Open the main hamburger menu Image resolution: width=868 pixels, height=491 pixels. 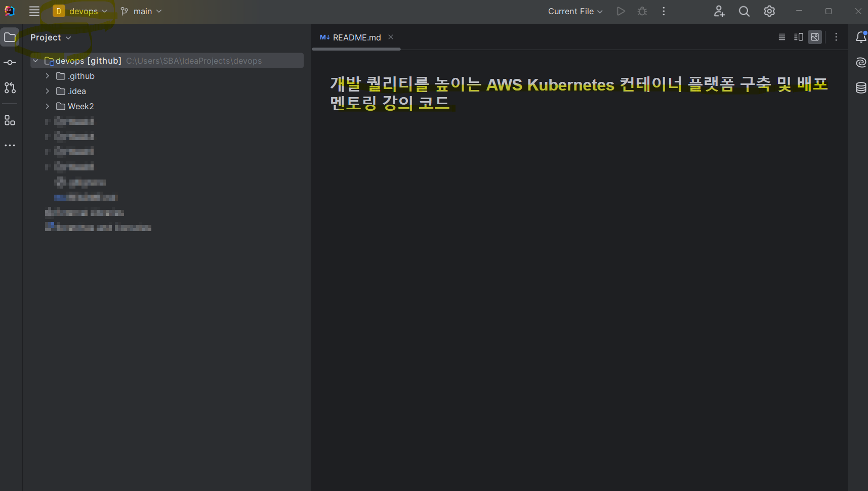click(34, 11)
